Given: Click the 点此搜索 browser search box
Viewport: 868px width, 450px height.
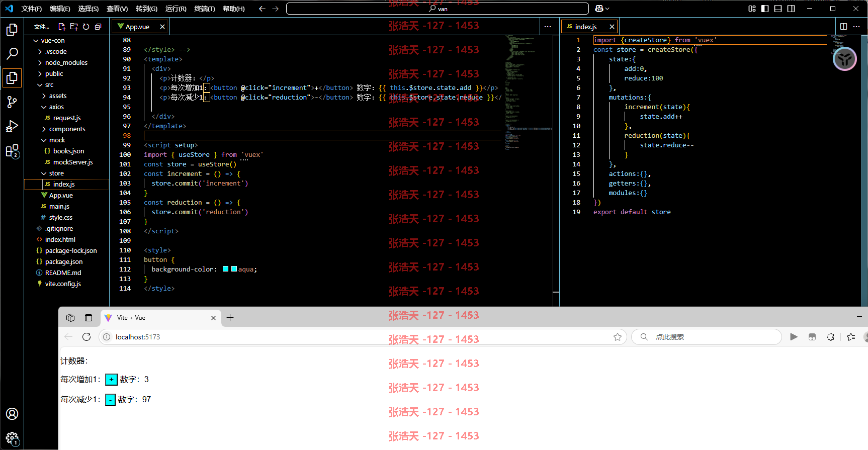Looking at the screenshot, I should 706,337.
